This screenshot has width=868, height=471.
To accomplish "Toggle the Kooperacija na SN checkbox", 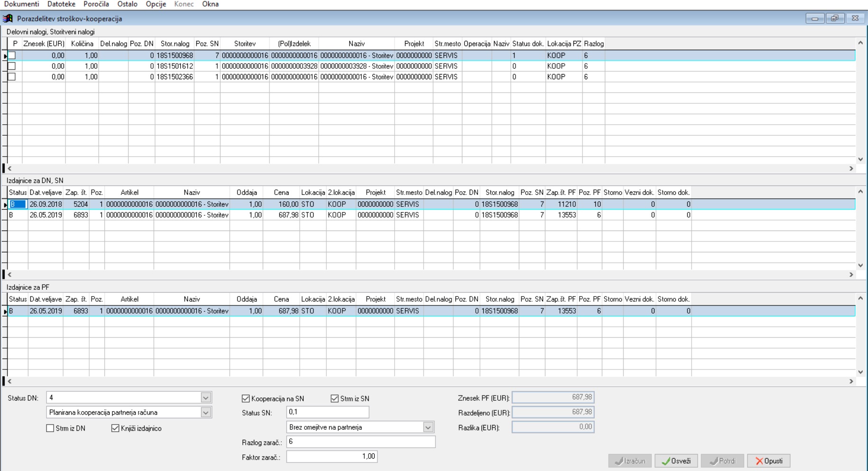I will coord(246,398).
